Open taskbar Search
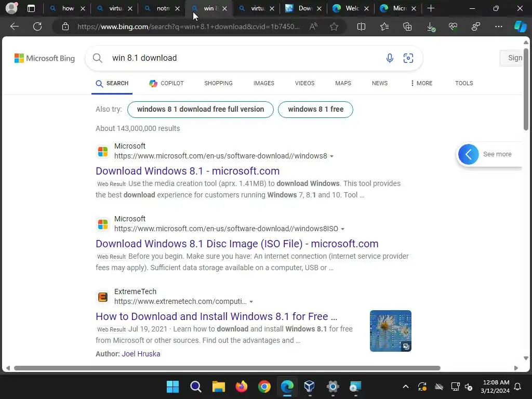Image resolution: width=532 pixels, height=399 pixels. [x=195, y=387]
